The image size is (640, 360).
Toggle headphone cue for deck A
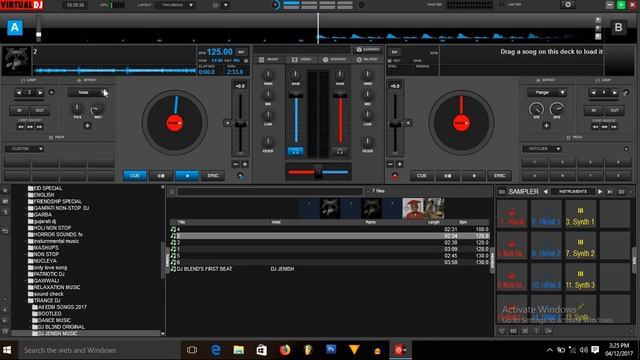pos(296,151)
